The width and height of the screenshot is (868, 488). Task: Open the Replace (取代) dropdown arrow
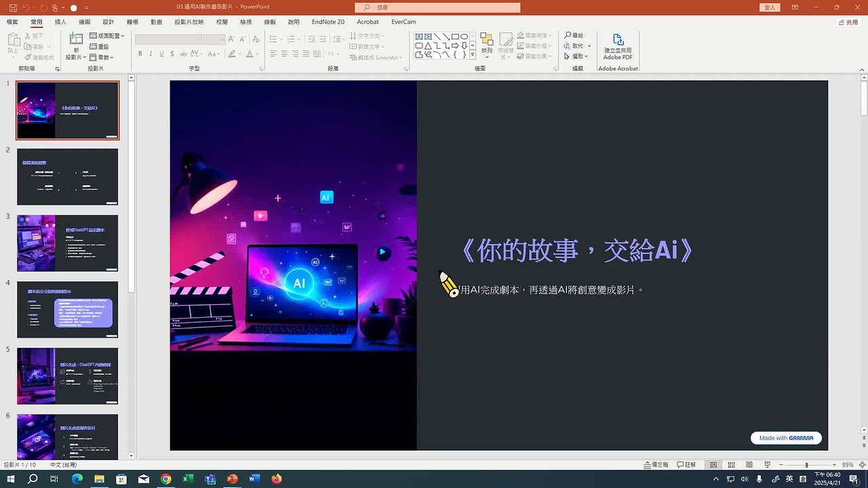click(589, 46)
